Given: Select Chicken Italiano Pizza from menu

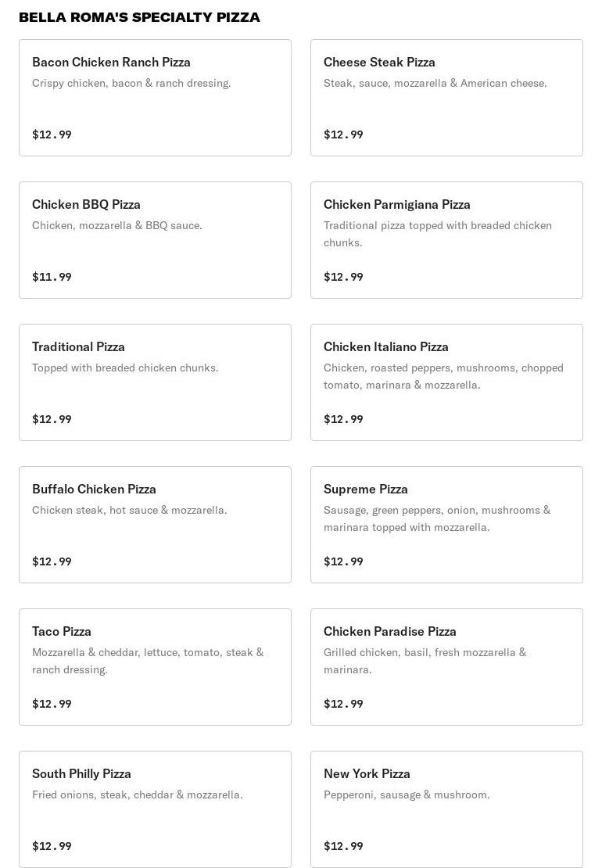Looking at the screenshot, I should tap(446, 382).
